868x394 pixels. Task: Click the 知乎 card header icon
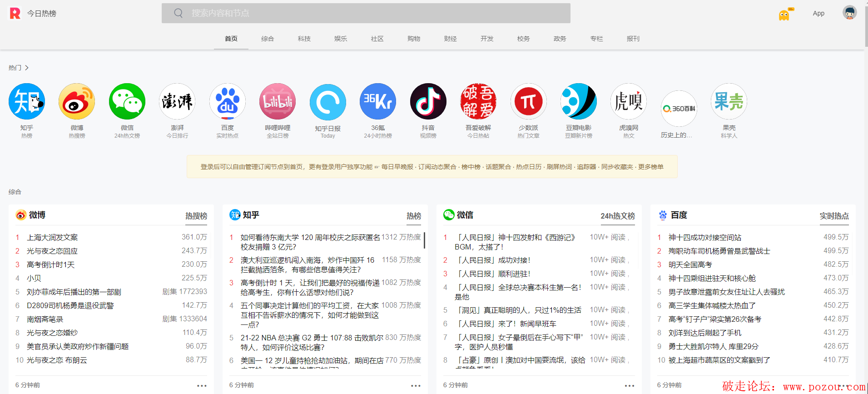point(235,215)
